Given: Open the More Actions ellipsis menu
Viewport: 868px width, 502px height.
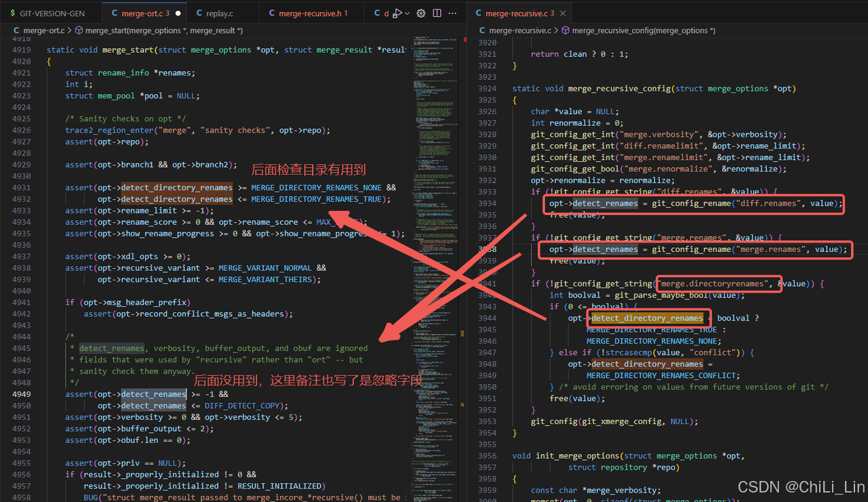Looking at the screenshot, I should click(x=453, y=13).
